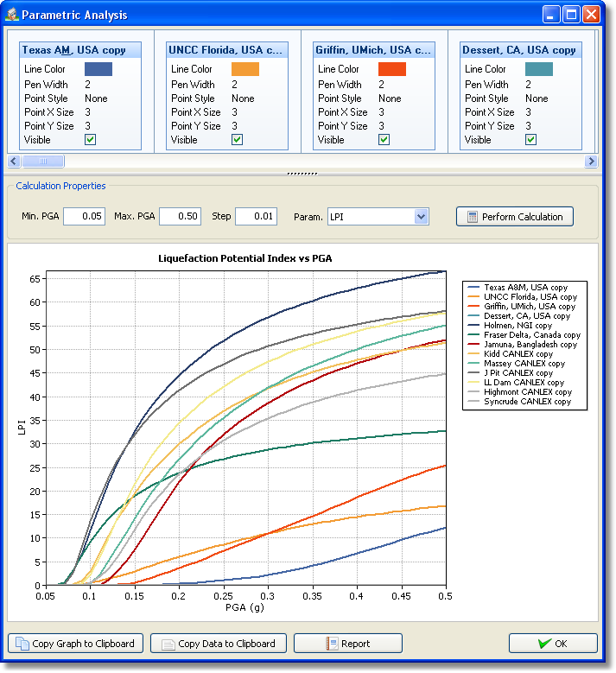The width and height of the screenshot is (616, 673).
Task: Click the Copy Graph to Clipboard icon
Action: pyautogui.click(x=22, y=644)
